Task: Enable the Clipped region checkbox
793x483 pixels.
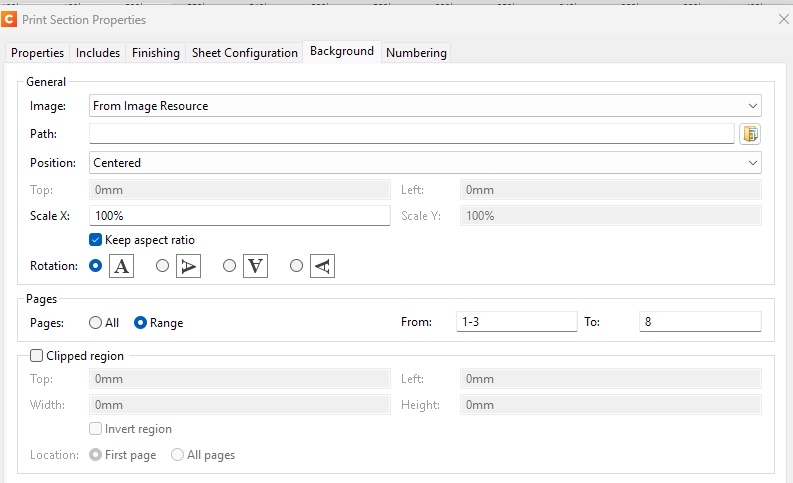Action: coord(37,355)
